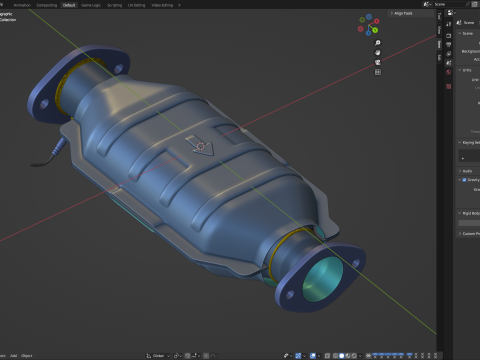Open the Render properties tab icon
This screenshot has height=360, width=480.
tap(449, 35)
